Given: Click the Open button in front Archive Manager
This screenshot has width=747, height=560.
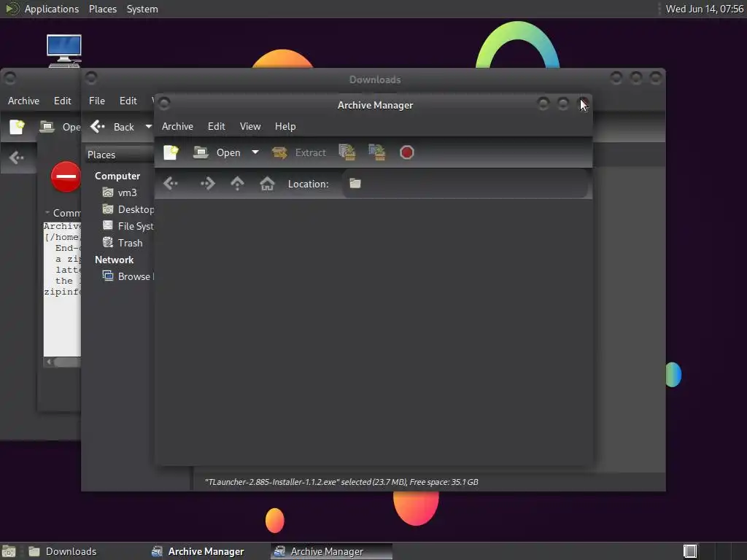Looking at the screenshot, I should [217, 152].
